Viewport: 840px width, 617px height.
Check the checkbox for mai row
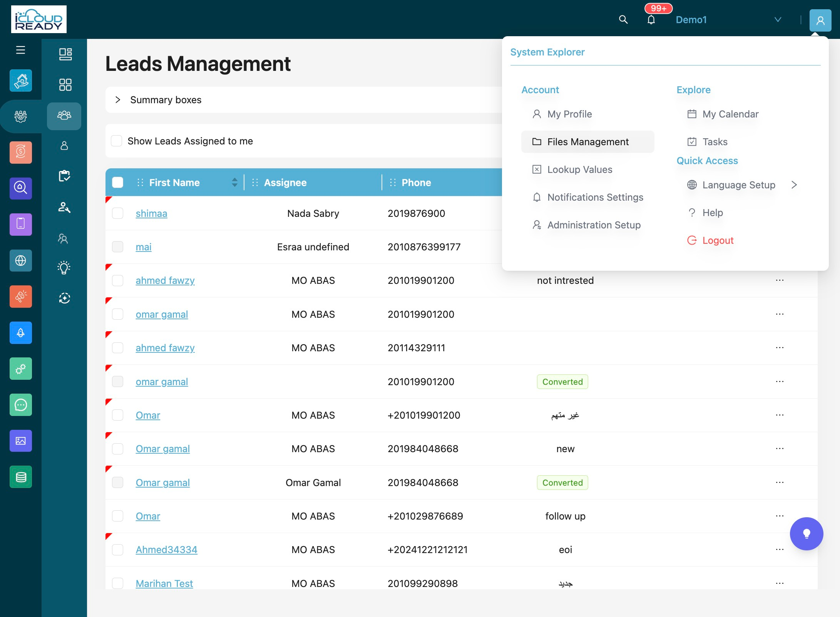click(x=117, y=247)
